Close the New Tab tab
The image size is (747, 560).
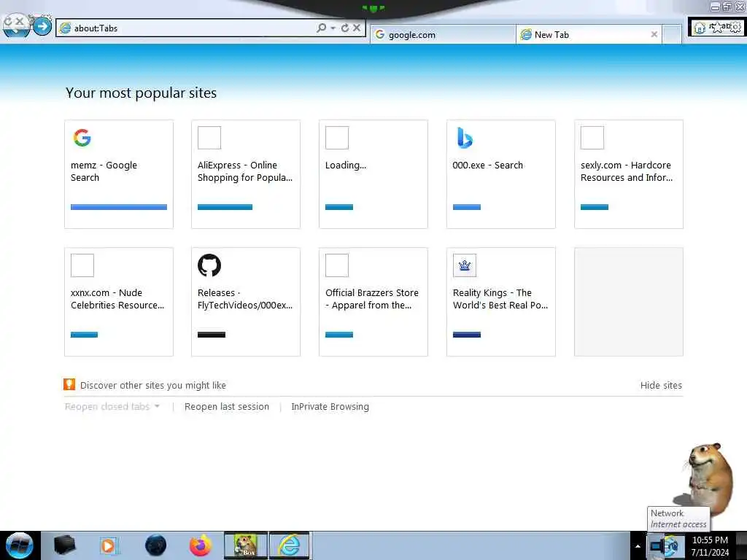[654, 34]
